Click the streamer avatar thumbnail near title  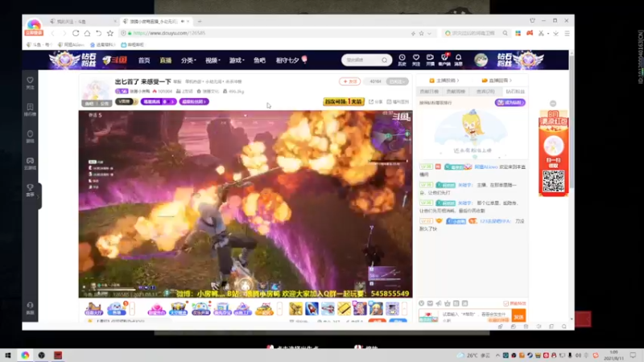95,91
